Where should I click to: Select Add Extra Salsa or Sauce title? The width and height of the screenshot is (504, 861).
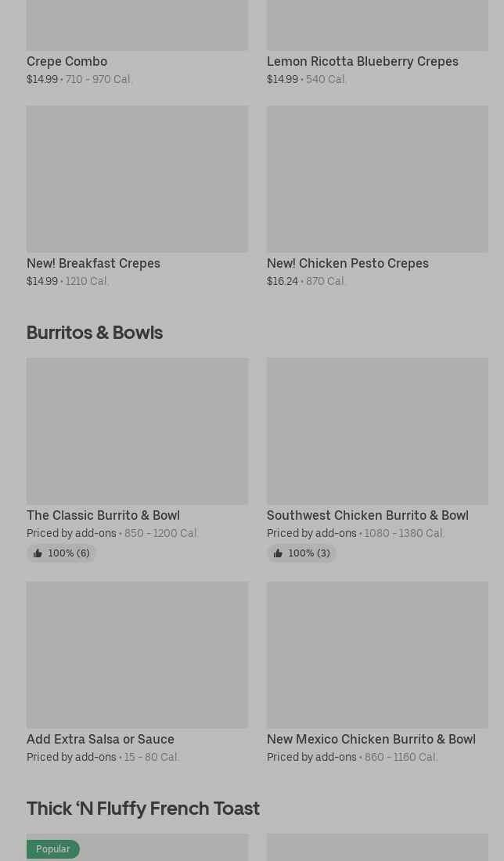pos(100,739)
